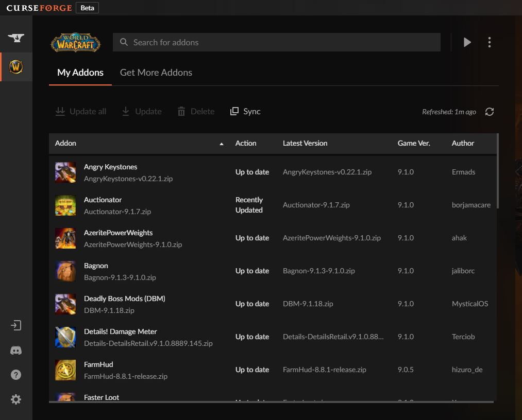
Task: Click the refresh addons icon
Action: point(490,112)
